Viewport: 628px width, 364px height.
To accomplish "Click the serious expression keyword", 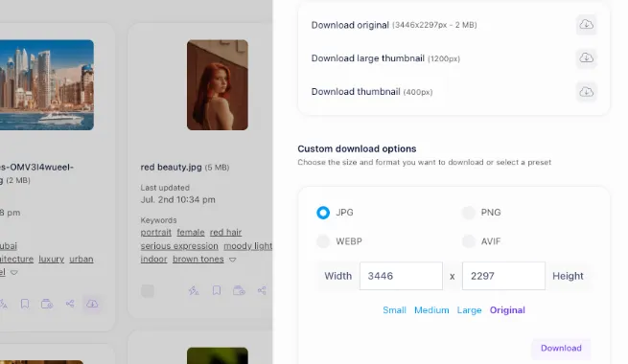I will click(x=179, y=246).
